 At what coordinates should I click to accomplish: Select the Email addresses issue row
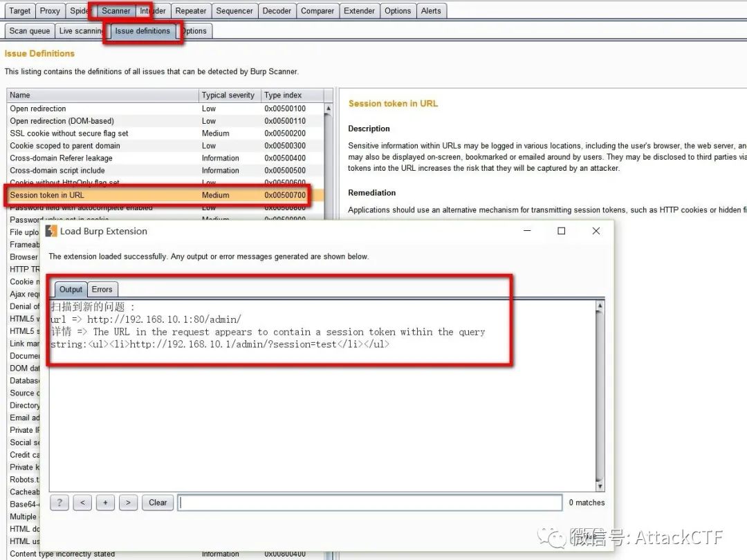24,418
